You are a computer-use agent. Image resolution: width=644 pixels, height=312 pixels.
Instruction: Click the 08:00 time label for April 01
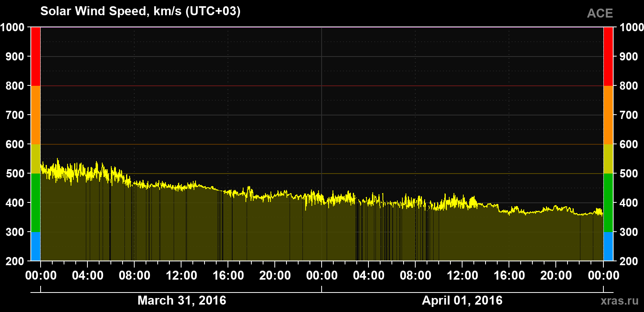[416, 276]
